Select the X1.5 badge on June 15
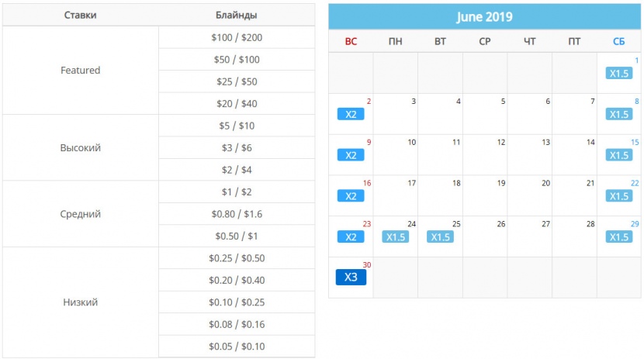This screenshot has width=644, height=359. [618, 155]
